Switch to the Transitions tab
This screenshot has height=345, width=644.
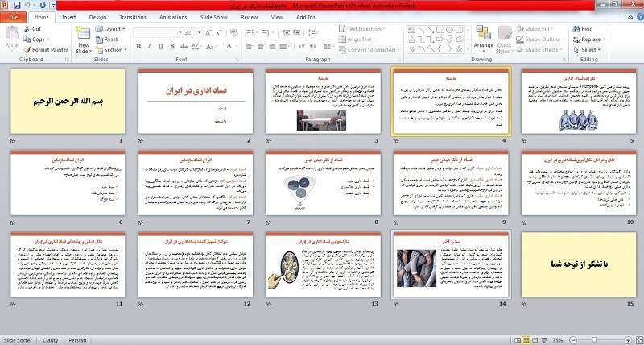pyautogui.click(x=133, y=16)
